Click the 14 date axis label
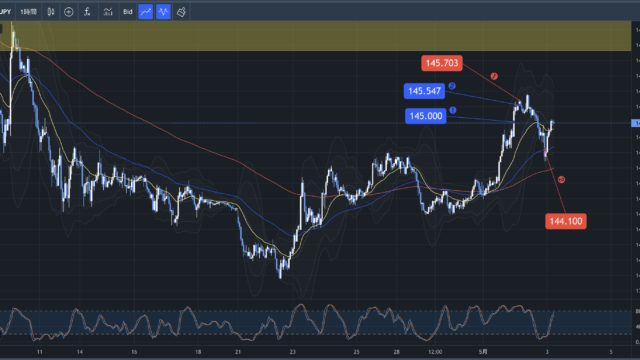The image size is (640, 360). coord(80,352)
